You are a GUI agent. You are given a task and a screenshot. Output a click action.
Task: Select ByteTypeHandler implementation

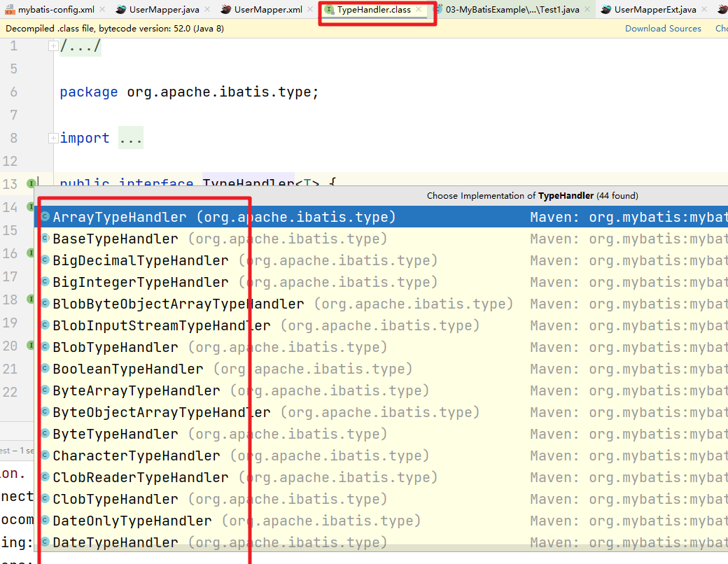(x=381, y=434)
